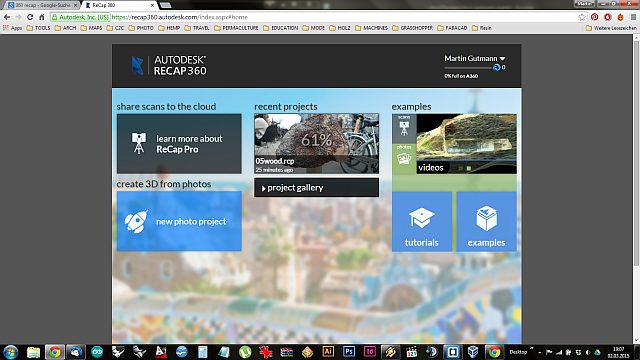Open the GRASSHOPPER bookmark folder

point(413,28)
